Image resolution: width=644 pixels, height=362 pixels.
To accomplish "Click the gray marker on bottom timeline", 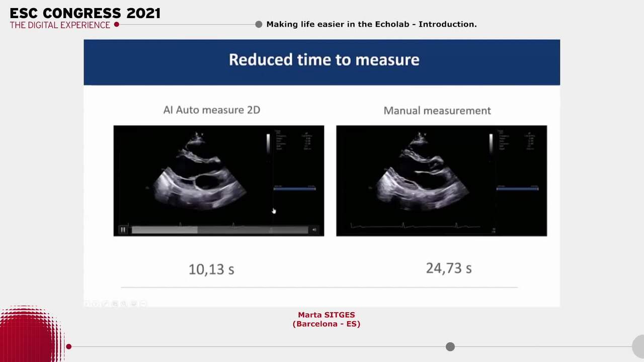I will 450,346.
